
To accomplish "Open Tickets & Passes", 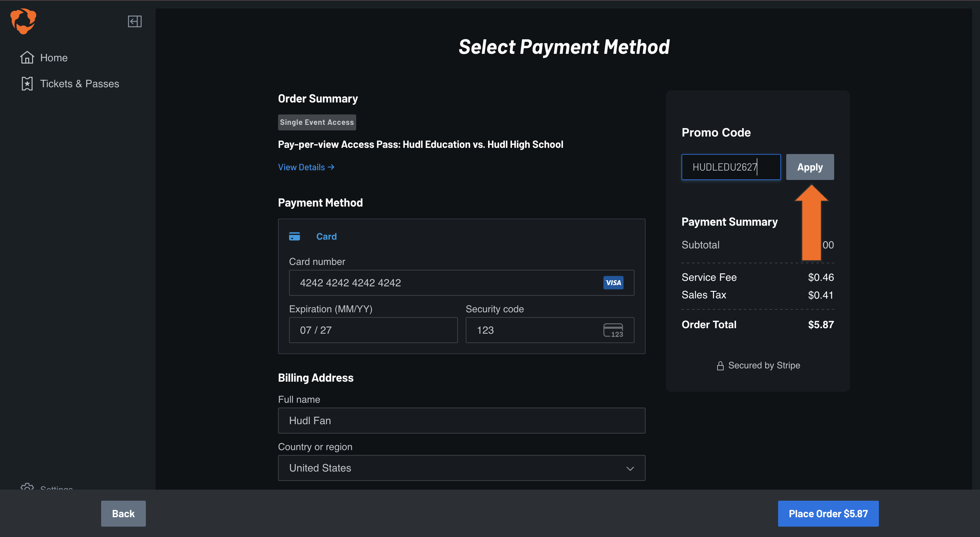I will click(x=70, y=84).
